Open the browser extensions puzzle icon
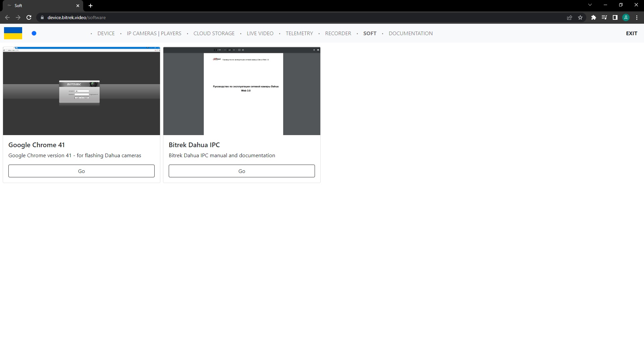The width and height of the screenshot is (644, 352). [x=593, y=17]
